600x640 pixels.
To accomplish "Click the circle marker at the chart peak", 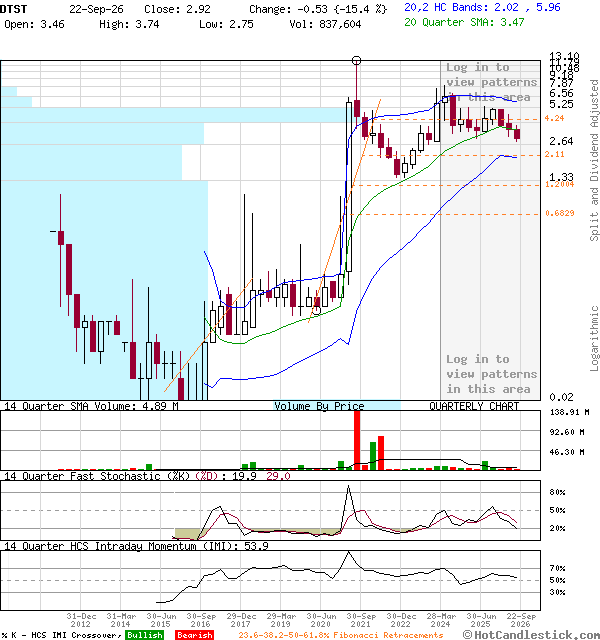I will click(356, 61).
